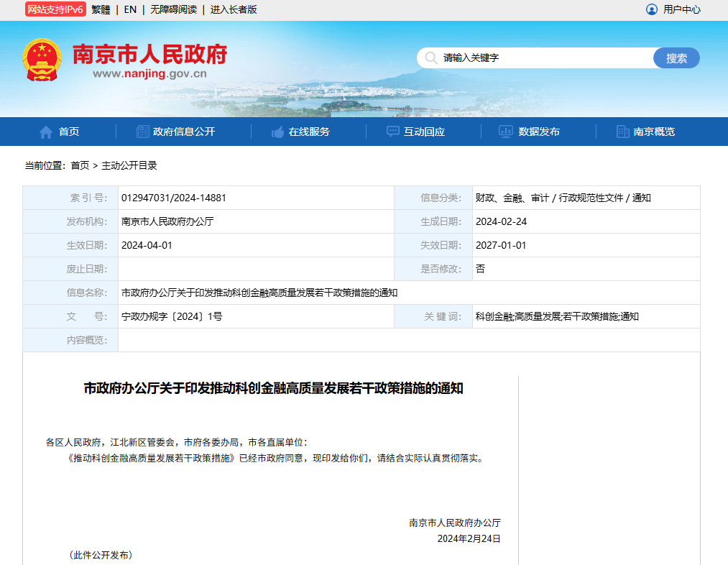Open 用户中心 via the user icon
Viewport: 728px width, 565px height.
click(x=651, y=9)
